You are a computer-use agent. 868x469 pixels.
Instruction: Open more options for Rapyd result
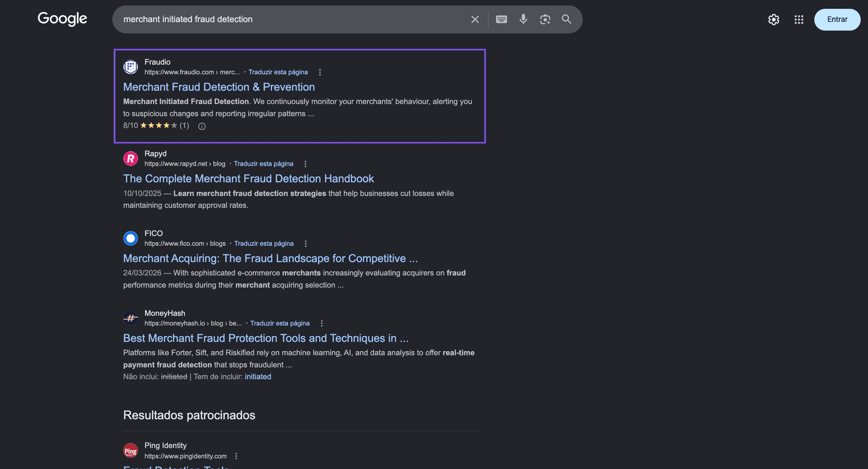[x=305, y=164]
